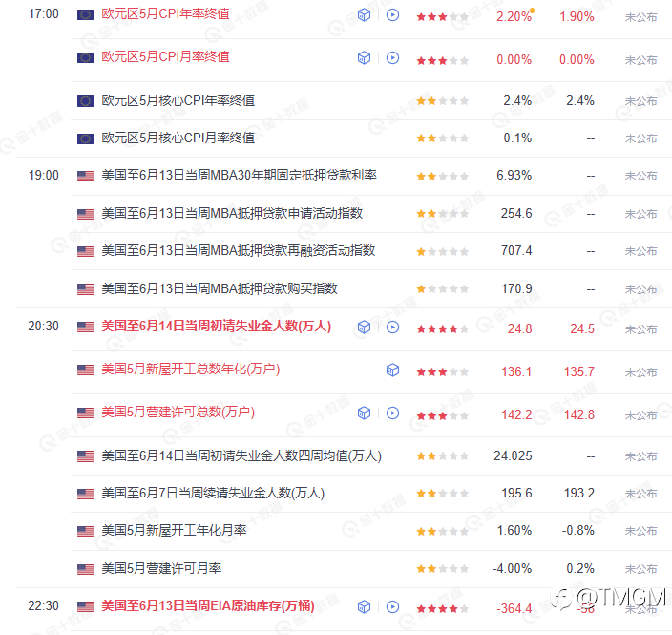Click star rating of 美国至6月14日当周初请失业金人数(万人) row
This screenshot has height=635, width=672.
pos(442,329)
